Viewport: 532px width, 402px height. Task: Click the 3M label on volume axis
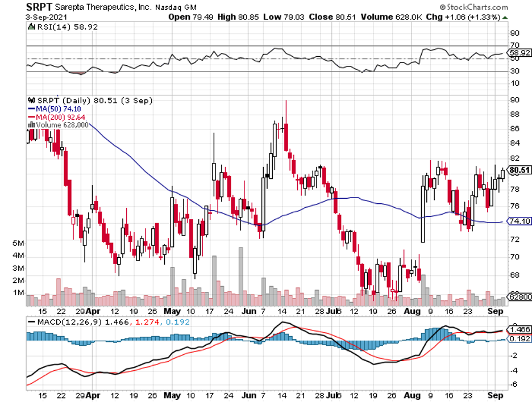click(x=18, y=269)
